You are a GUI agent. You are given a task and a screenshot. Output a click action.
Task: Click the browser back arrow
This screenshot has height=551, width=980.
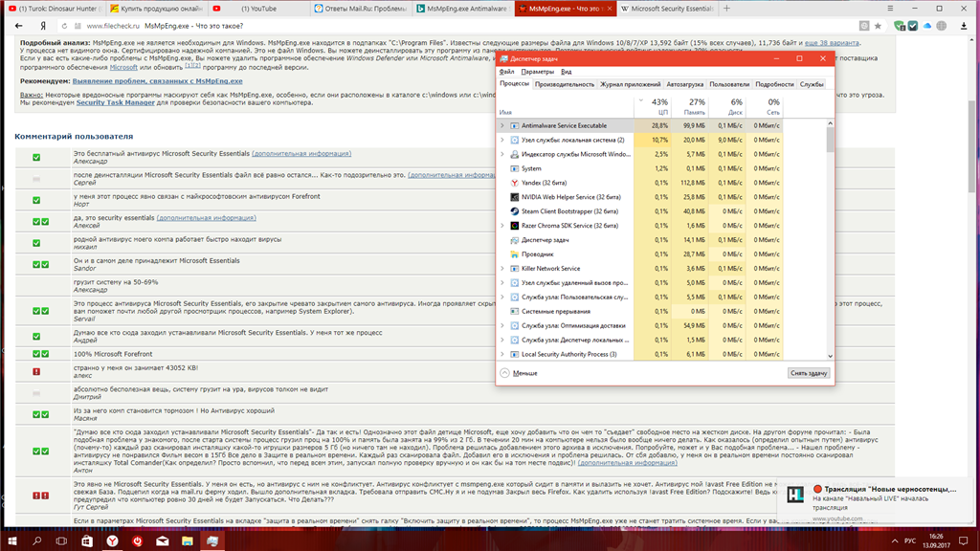click(19, 26)
